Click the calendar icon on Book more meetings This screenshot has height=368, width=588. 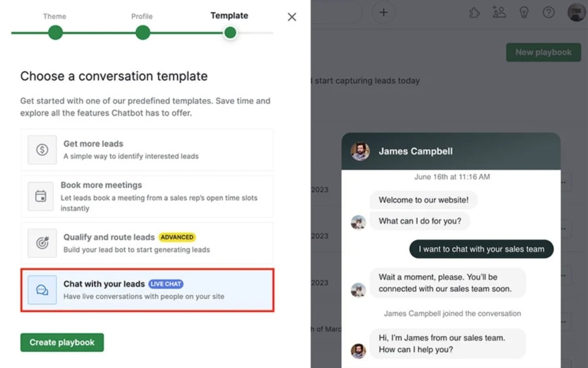coord(41,196)
